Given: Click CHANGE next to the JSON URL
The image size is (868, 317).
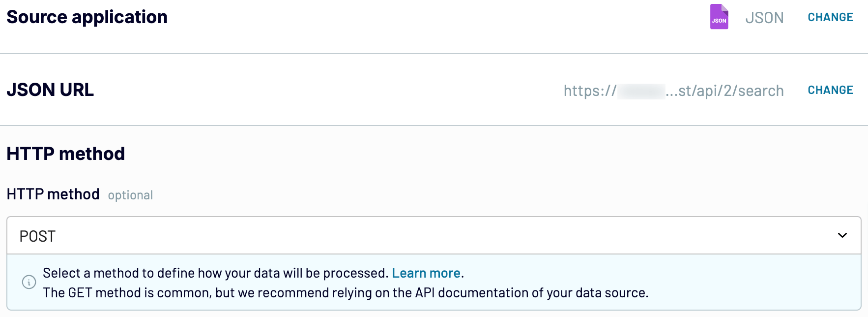Looking at the screenshot, I should click(x=831, y=90).
